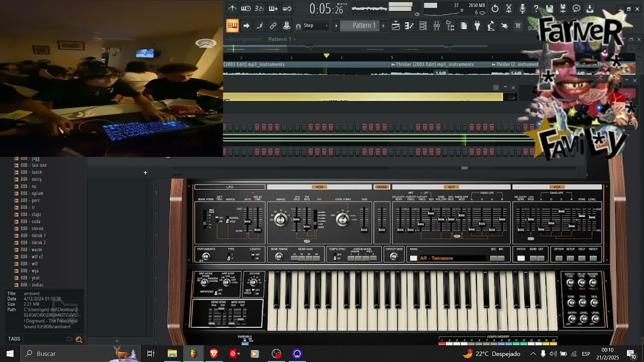Click the Pattern 1 breadcrumb
Screen dimensions: 644x362
(280, 39)
